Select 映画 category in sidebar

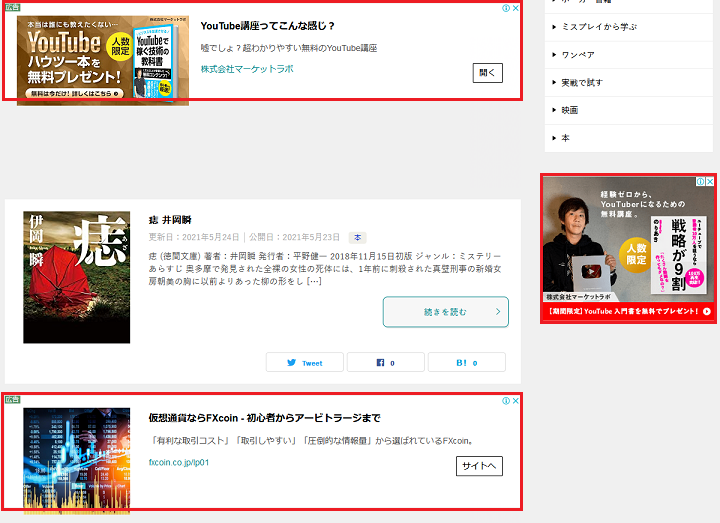[x=569, y=110]
